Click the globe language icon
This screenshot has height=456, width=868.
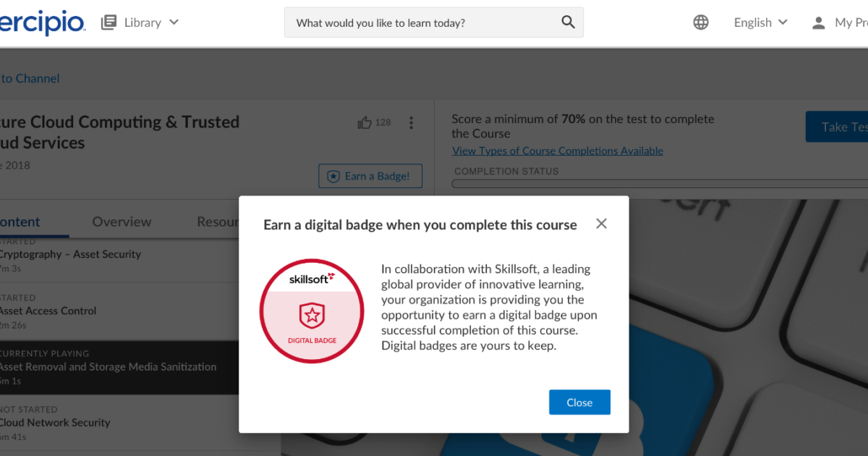[700, 22]
